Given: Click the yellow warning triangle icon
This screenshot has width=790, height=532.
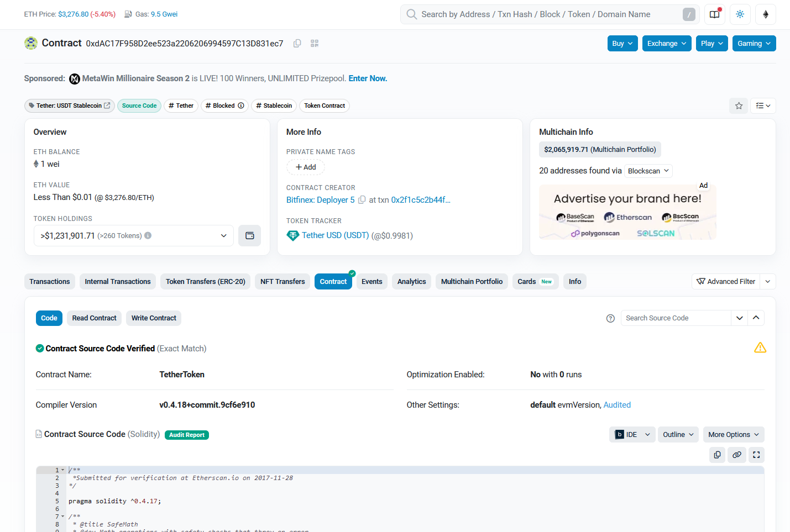Looking at the screenshot, I should 760,348.
